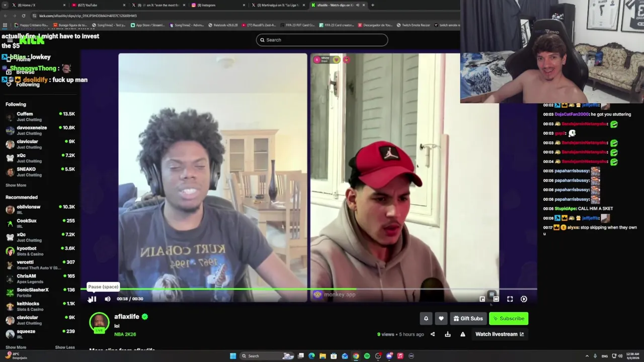Open Cuffem channel in Following list
This screenshot has height=362, width=644.
(41, 117)
